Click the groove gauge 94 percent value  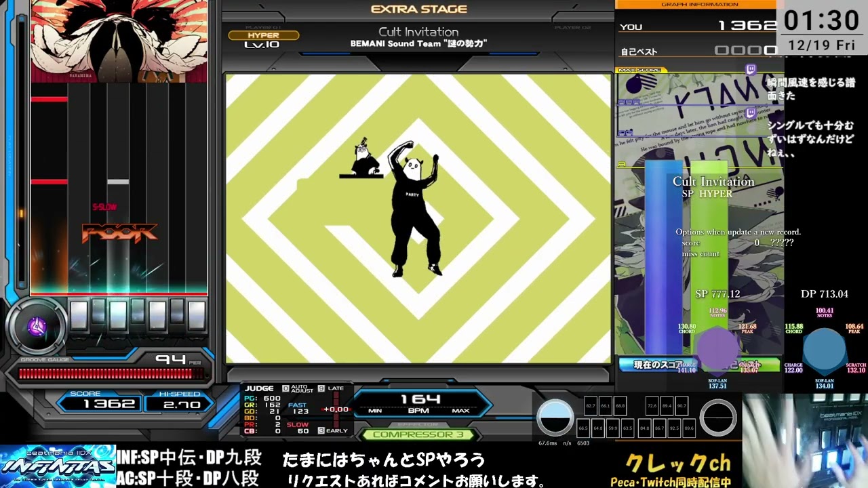(171, 359)
